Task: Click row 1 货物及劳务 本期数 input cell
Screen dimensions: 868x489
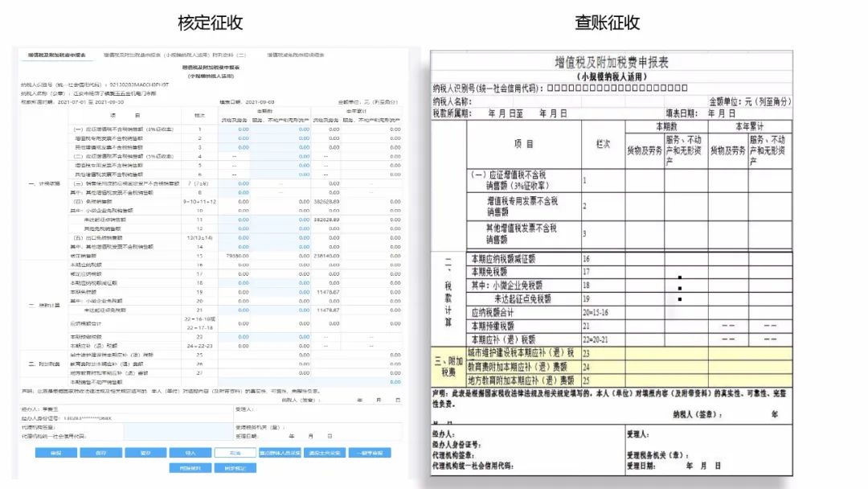Action: 234,129
